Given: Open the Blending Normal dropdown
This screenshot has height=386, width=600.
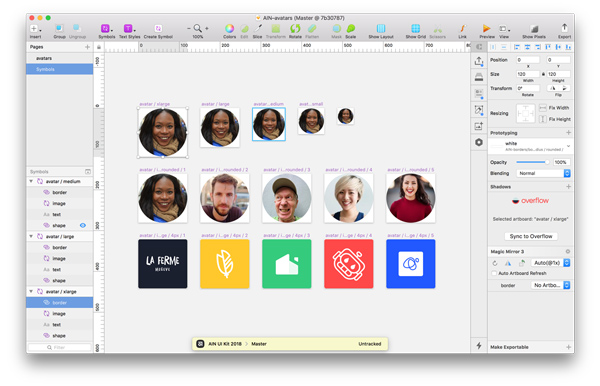Looking at the screenshot, I should click(x=543, y=173).
